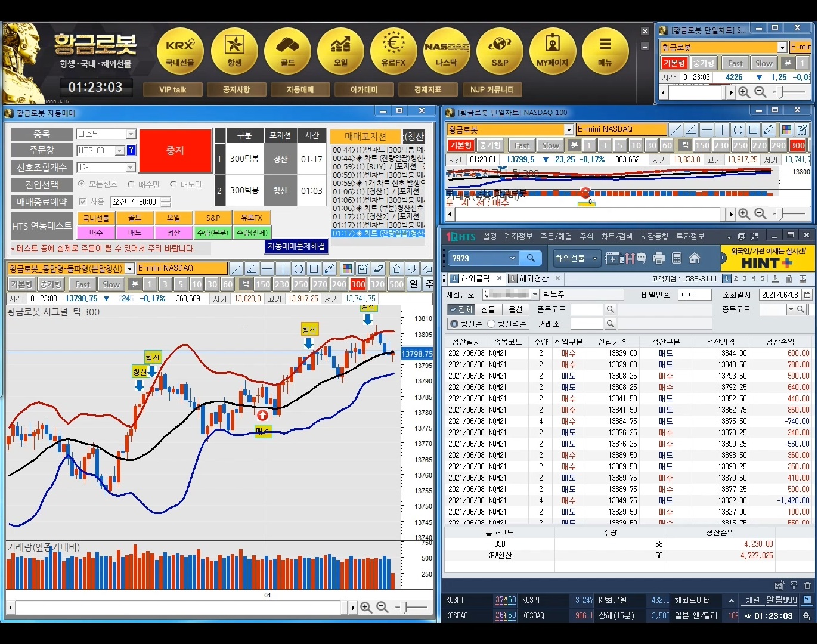This screenshot has height=644, width=818.
Task: Zoom out on the main chart
Action: click(382, 608)
